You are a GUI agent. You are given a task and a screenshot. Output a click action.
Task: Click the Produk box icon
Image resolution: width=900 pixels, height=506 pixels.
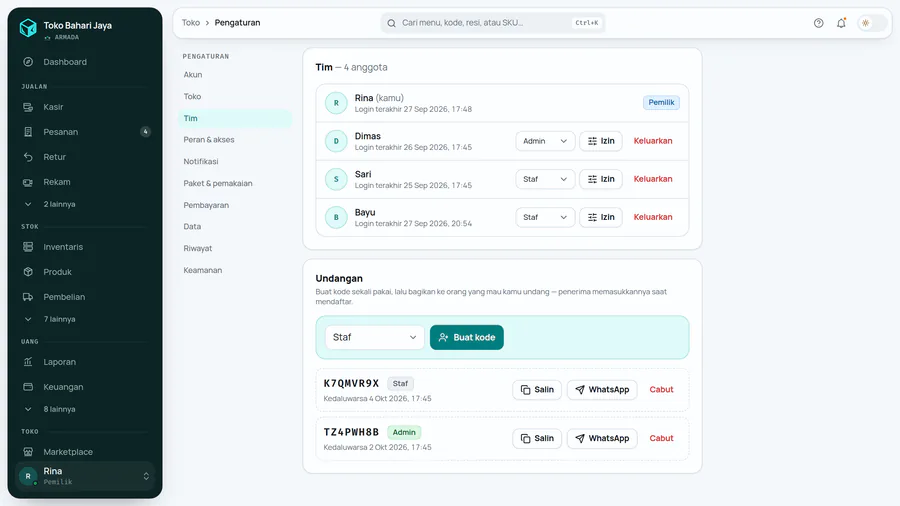(28, 272)
